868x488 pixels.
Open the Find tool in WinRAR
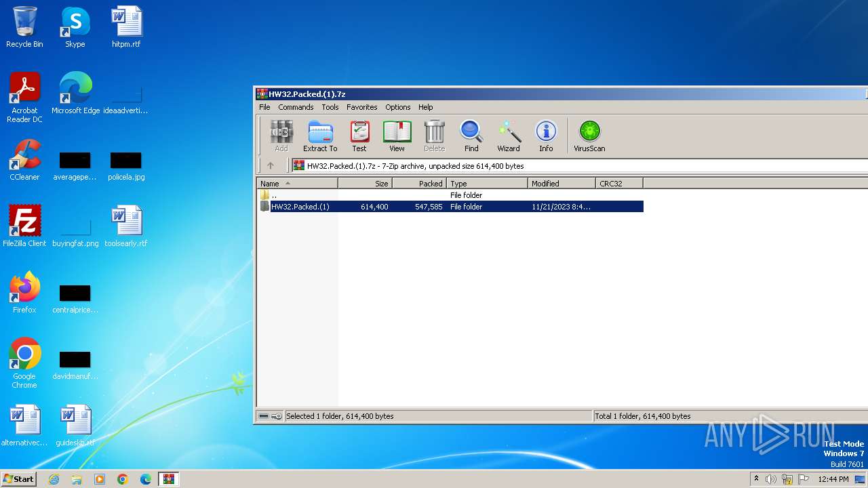pos(471,136)
